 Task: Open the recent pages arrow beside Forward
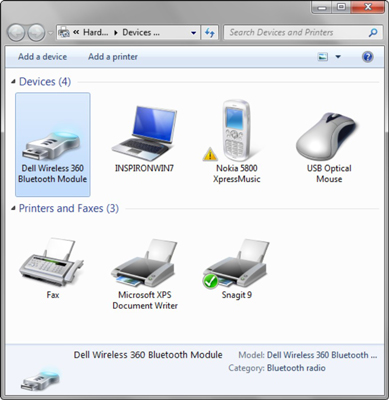[x=50, y=33]
